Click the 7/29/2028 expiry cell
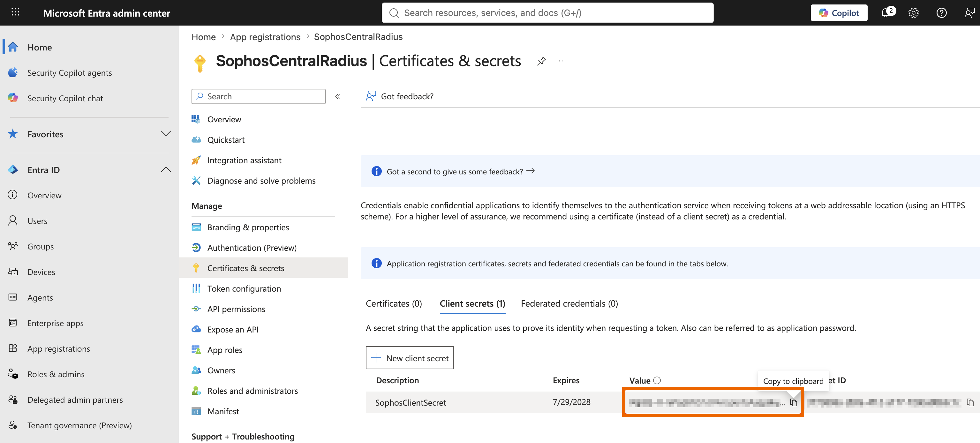The height and width of the screenshot is (443, 980). 571,402
